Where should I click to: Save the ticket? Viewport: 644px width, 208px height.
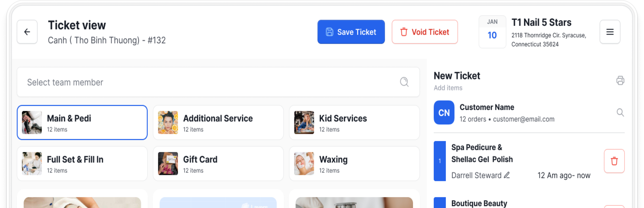point(351,32)
